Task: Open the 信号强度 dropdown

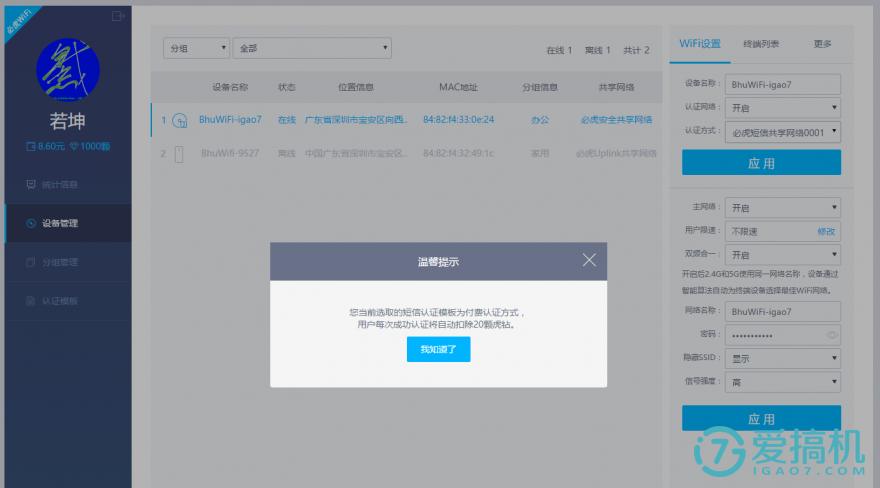Action: click(782, 382)
